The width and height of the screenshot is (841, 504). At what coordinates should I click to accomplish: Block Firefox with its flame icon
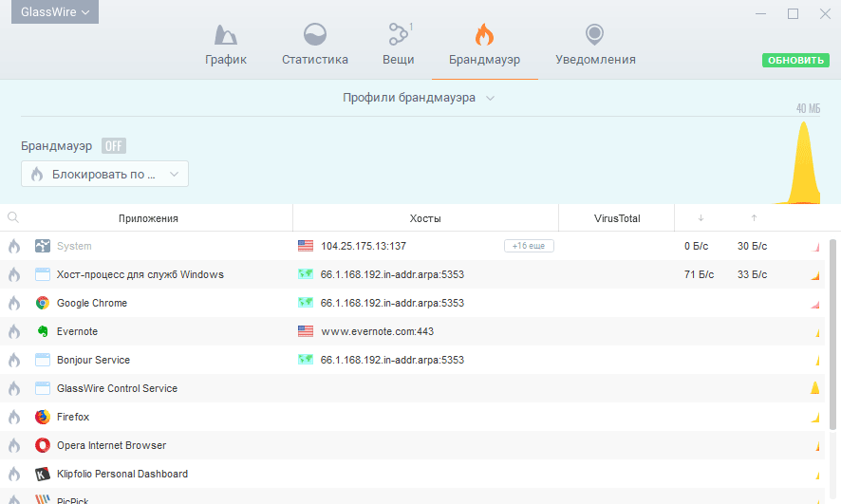click(14, 417)
